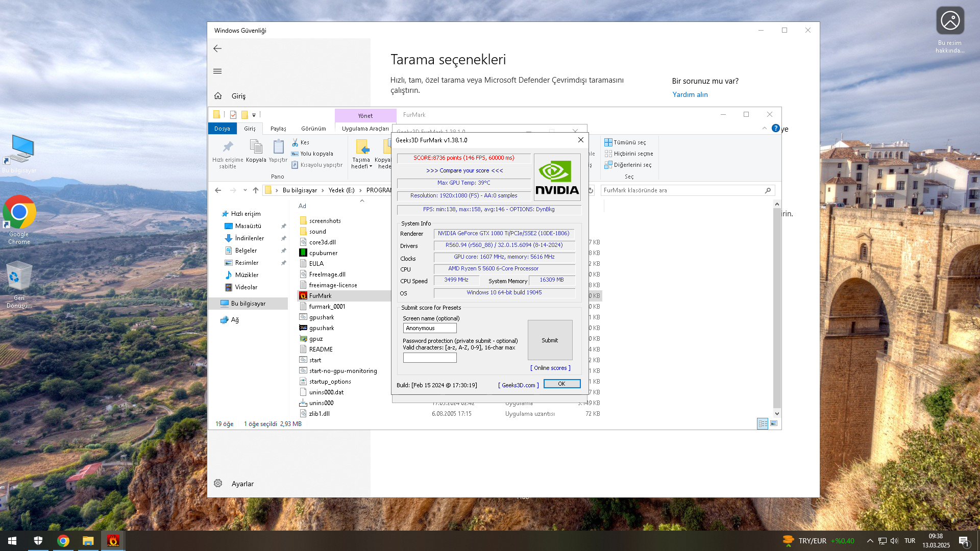
Task: Click Tümünü seç in ribbon
Action: point(625,142)
